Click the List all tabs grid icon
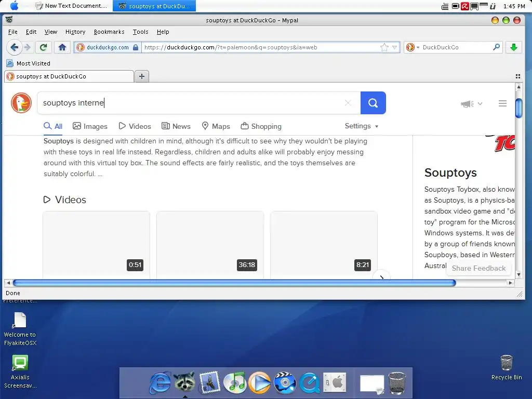 coord(518,76)
